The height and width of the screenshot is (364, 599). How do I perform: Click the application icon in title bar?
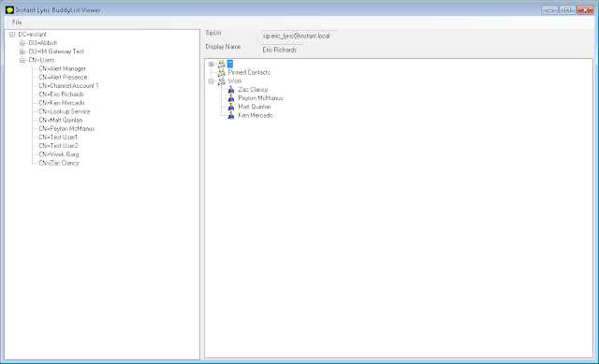point(10,10)
